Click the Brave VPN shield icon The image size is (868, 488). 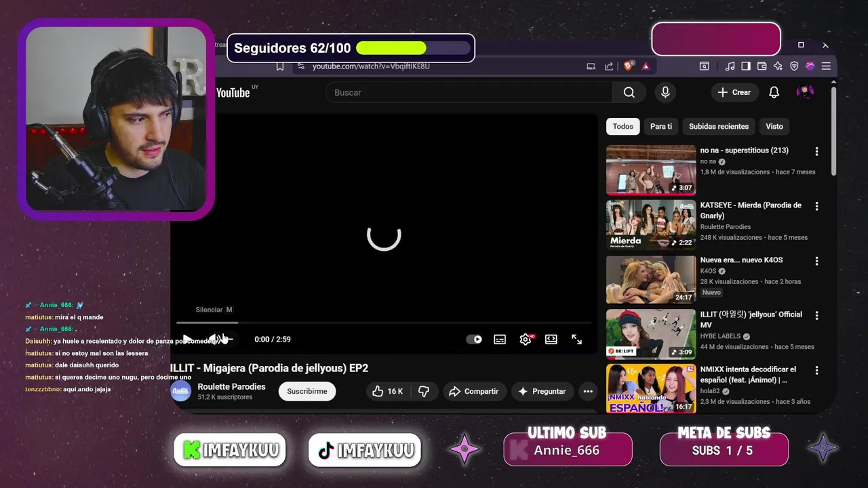coord(794,66)
